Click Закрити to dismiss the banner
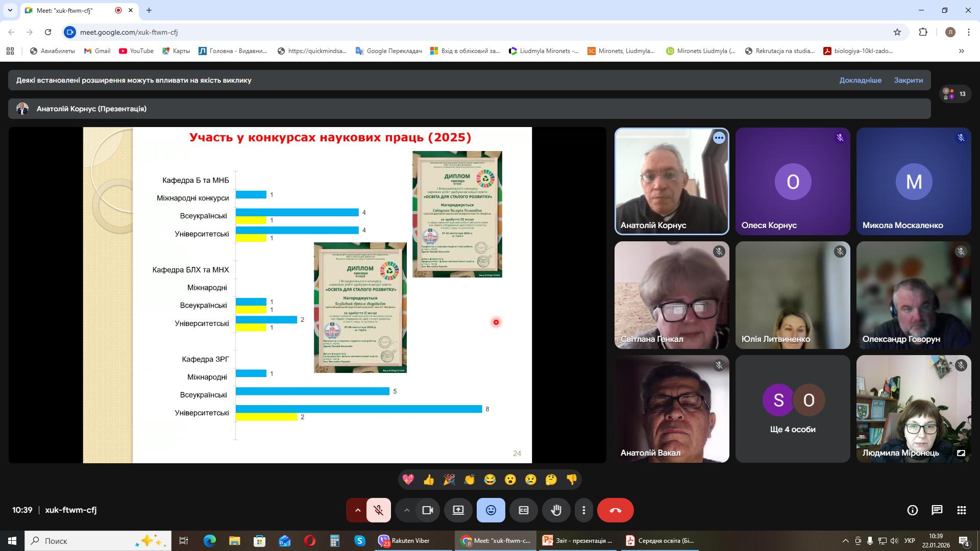 tap(908, 80)
